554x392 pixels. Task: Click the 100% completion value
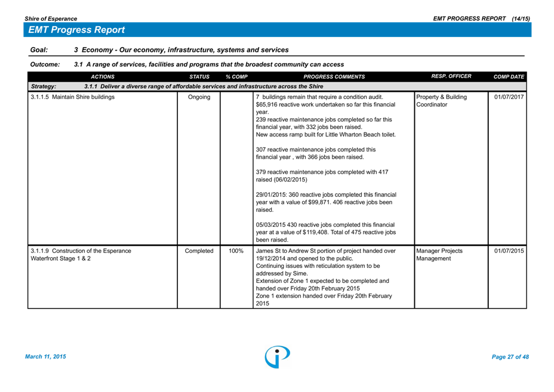(x=235, y=251)
